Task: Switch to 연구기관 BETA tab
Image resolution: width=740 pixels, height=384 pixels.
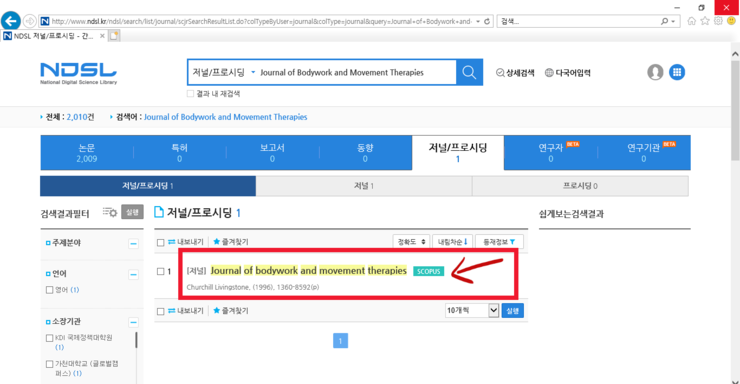Action: point(644,153)
